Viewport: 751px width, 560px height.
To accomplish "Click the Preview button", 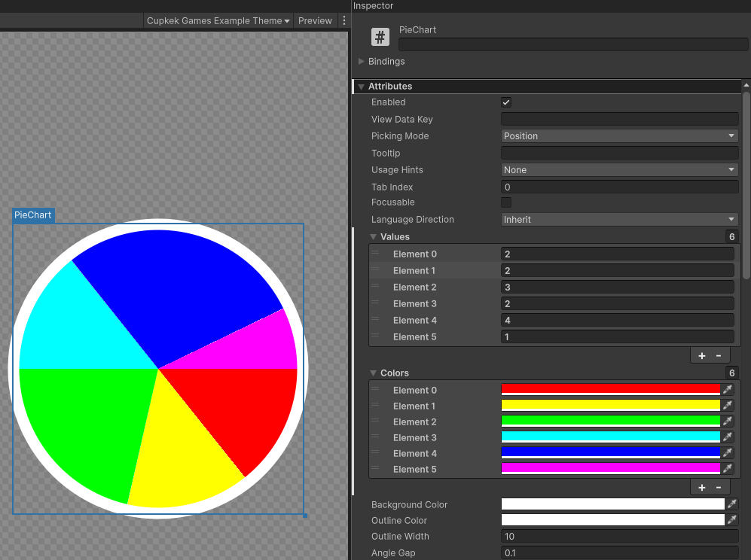I will pyautogui.click(x=315, y=21).
